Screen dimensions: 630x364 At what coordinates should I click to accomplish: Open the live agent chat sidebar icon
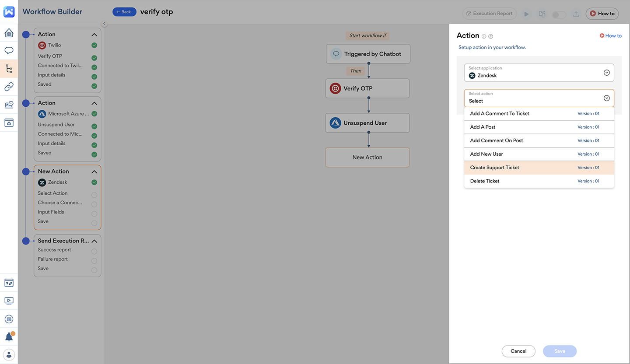point(9,105)
